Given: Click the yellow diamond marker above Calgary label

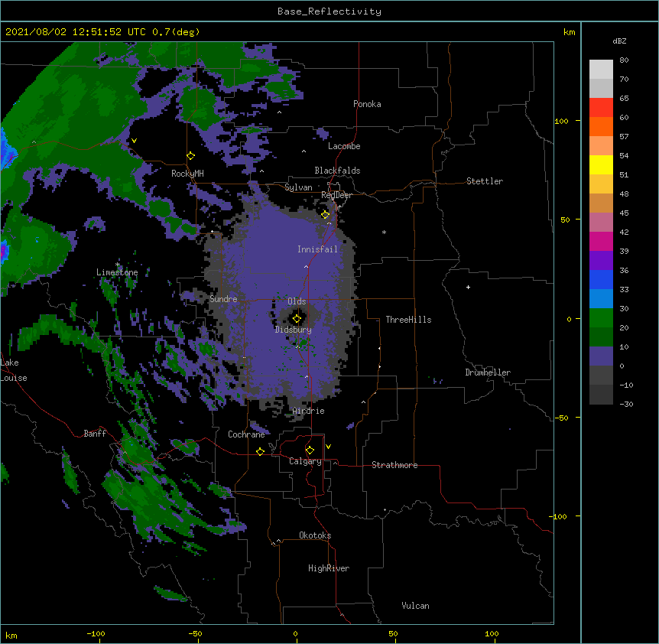Looking at the screenshot, I should pyautogui.click(x=310, y=450).
